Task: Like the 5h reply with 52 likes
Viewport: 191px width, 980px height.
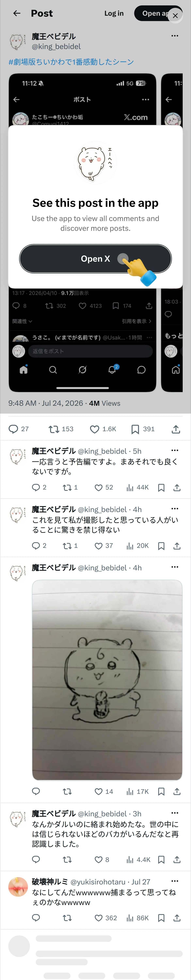Action: click(104, 487)
